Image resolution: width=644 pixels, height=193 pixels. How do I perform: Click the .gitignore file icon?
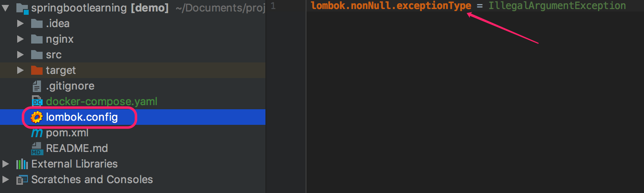click(x=37, y=86)
